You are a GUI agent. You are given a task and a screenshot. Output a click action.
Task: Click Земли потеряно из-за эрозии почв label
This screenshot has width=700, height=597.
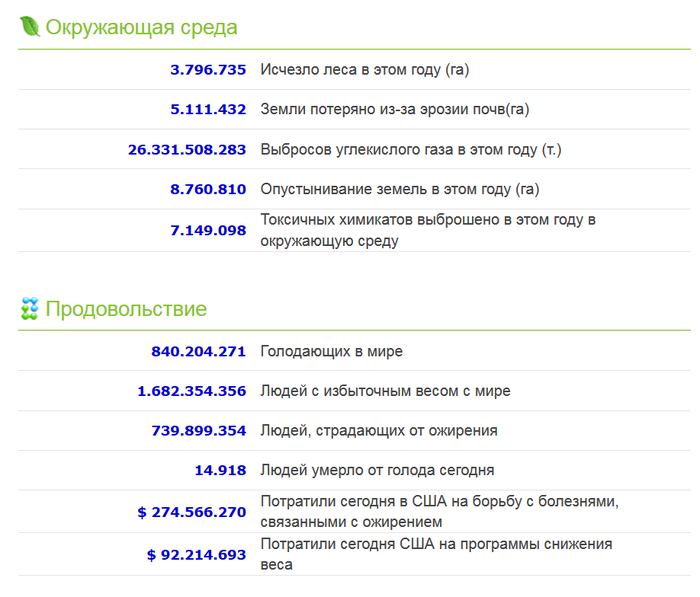[x=394, y=110]
